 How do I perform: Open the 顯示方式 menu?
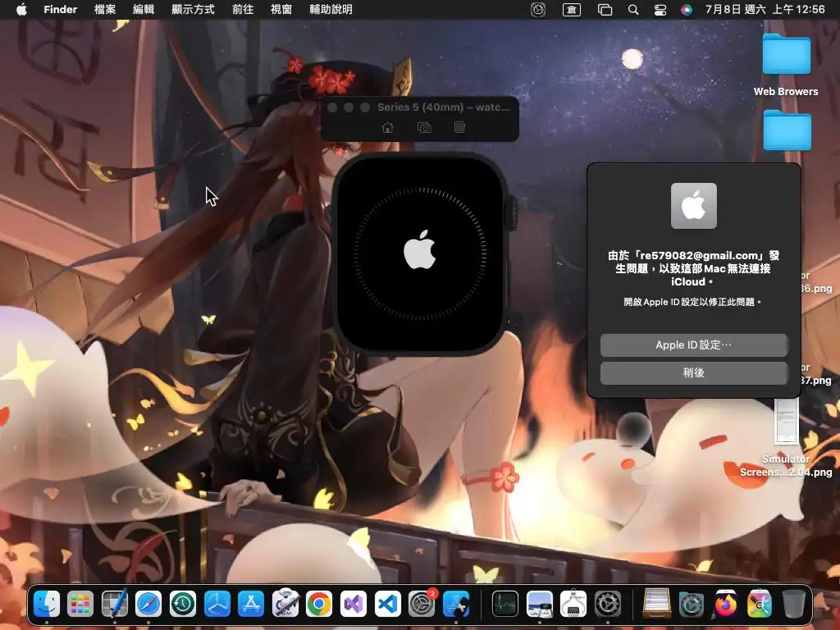(193, 9)
